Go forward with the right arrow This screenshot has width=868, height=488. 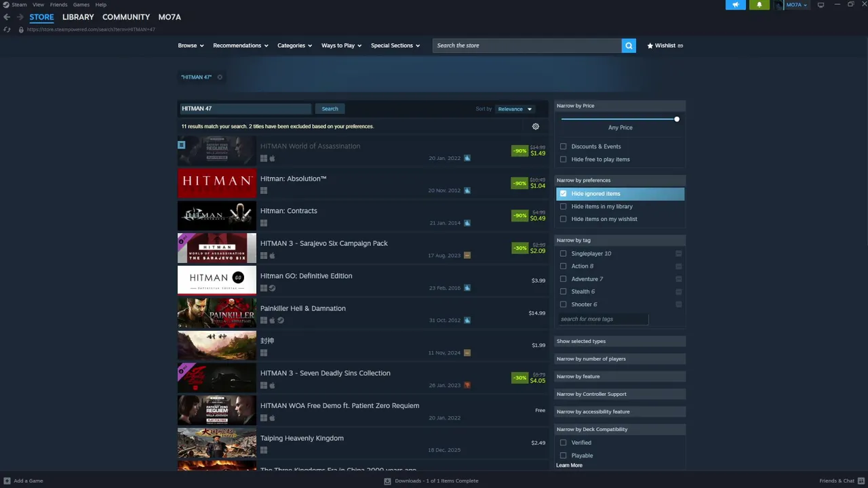20,17
